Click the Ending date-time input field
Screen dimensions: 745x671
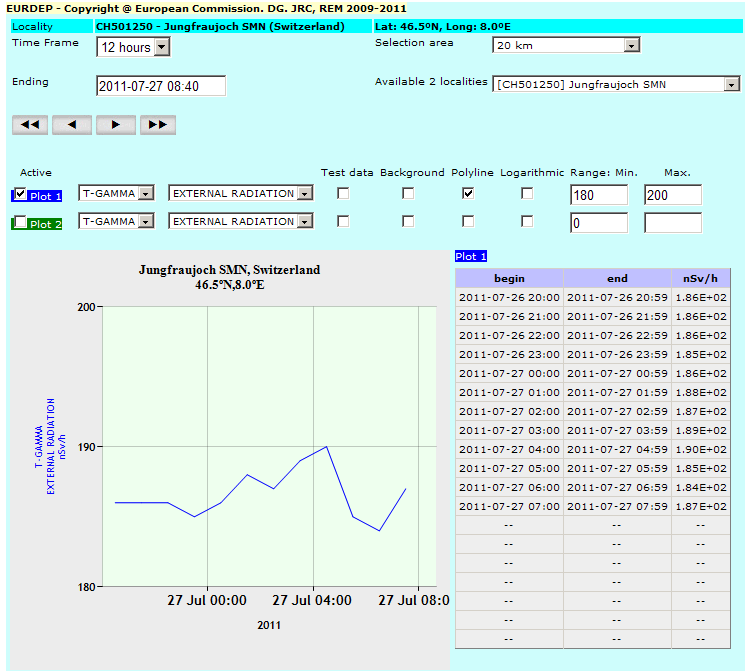(161, 86)
